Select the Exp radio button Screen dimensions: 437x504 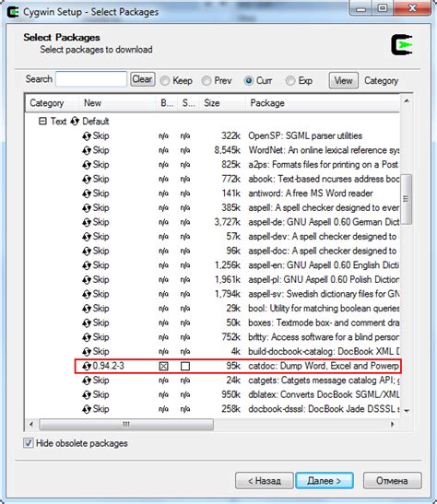pyautogui.click(x=290, y=81)
